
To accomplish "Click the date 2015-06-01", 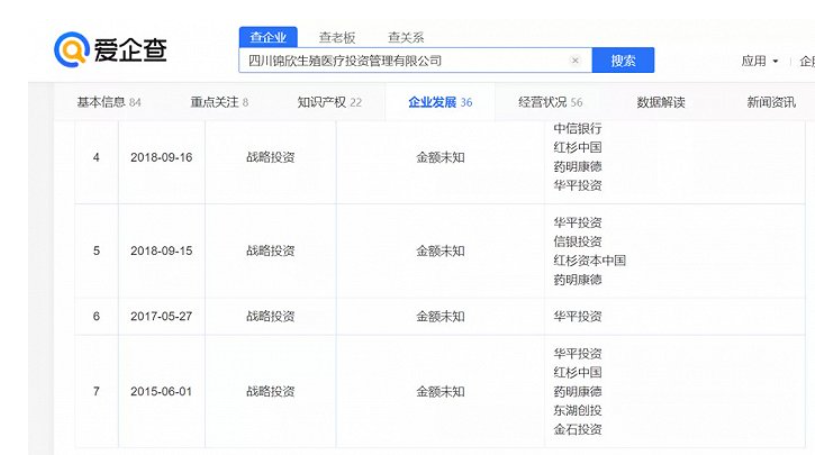I will point(161,391).
